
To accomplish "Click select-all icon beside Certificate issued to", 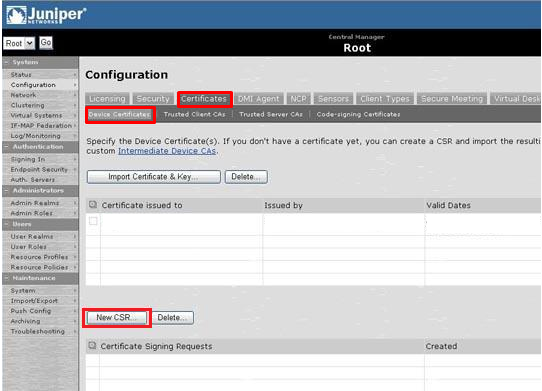I will [x=93, y=205].
